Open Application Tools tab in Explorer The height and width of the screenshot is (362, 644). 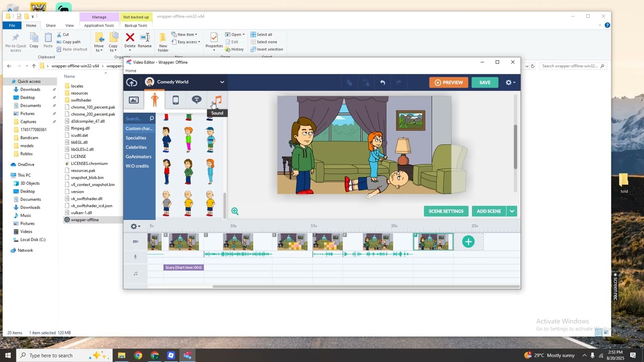point(99,26)
